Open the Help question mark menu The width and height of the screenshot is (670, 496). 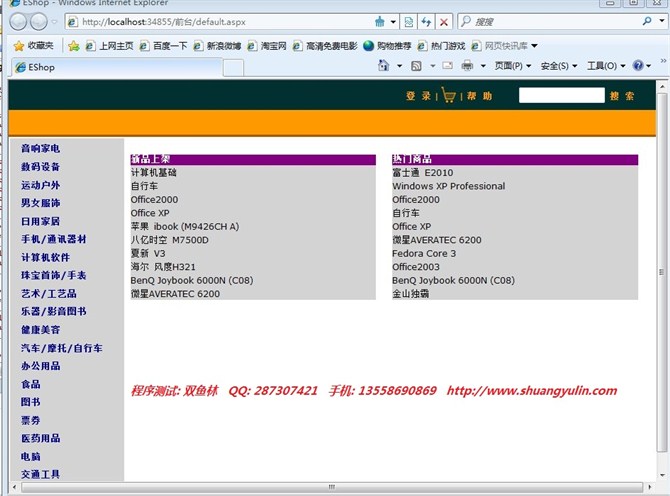tap(642, 66)
